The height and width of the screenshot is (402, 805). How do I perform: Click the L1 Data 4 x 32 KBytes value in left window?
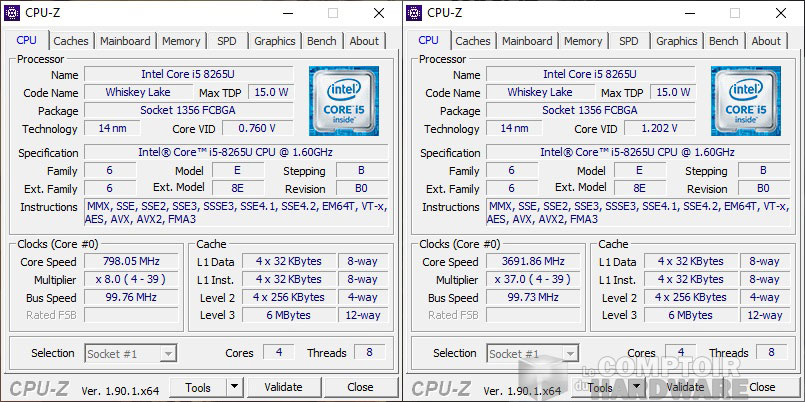coord(289,261)
